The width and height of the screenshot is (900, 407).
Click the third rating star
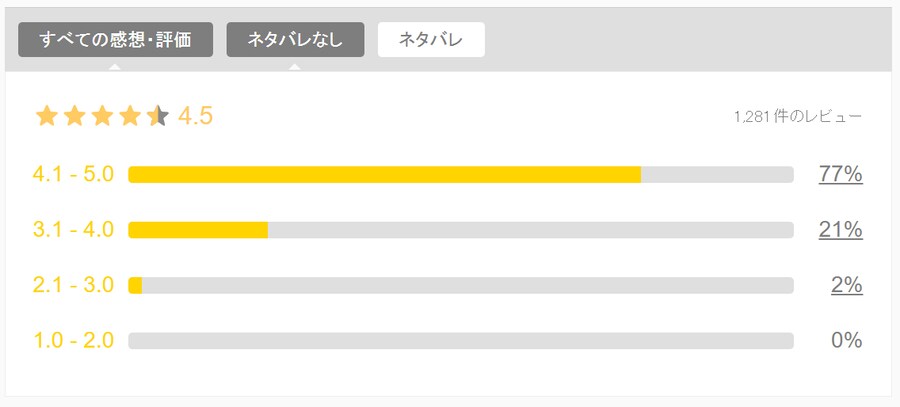tap(102, 116)
